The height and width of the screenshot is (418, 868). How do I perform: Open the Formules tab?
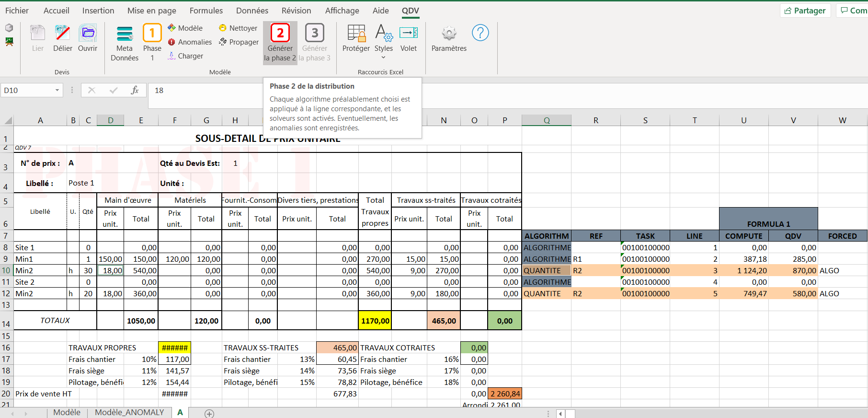206,11
